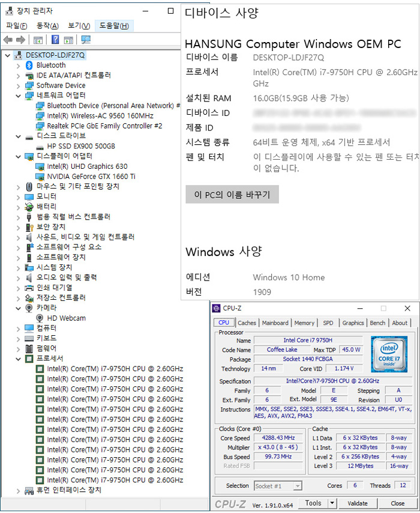Expand the Bluetooth node

pos(19,65)
